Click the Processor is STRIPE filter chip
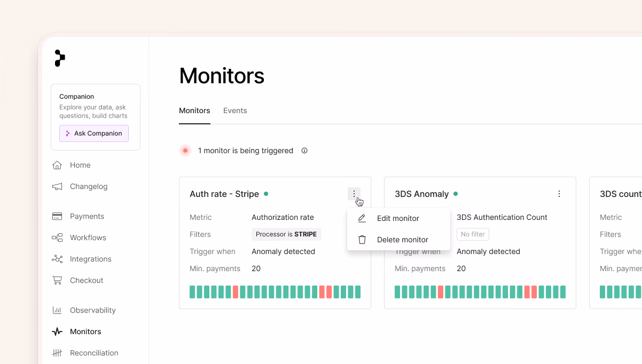This screenshot has height=364, width=642. point(286,234)
